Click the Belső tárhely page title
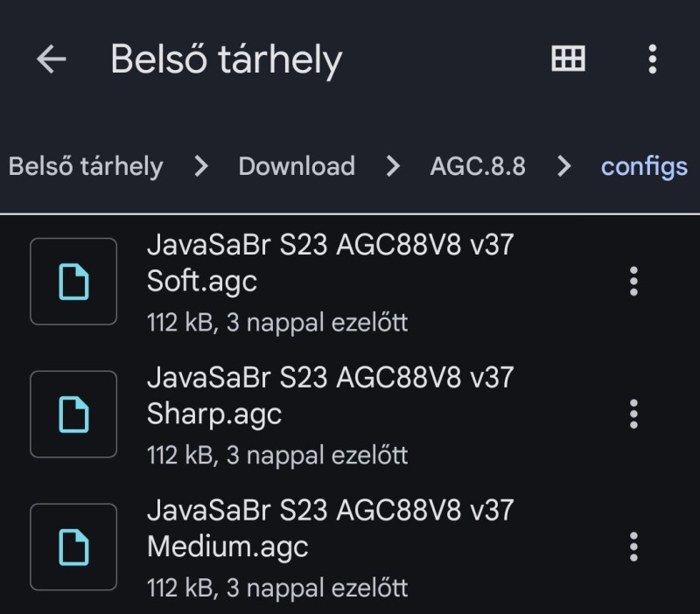This screenshot has width=700, height=614. (226, 59)
